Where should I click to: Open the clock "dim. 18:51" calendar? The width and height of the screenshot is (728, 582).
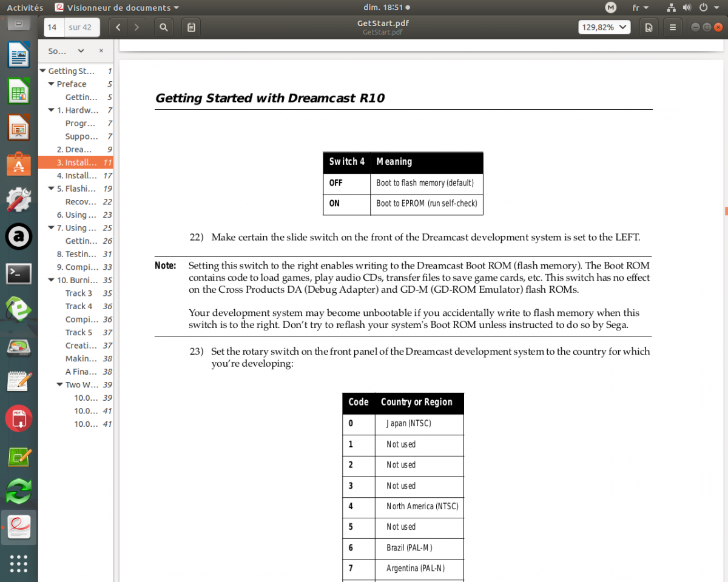pos(386,7)
